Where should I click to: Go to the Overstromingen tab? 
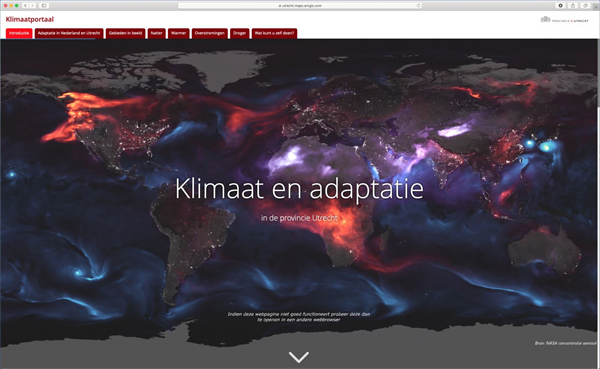210,33
